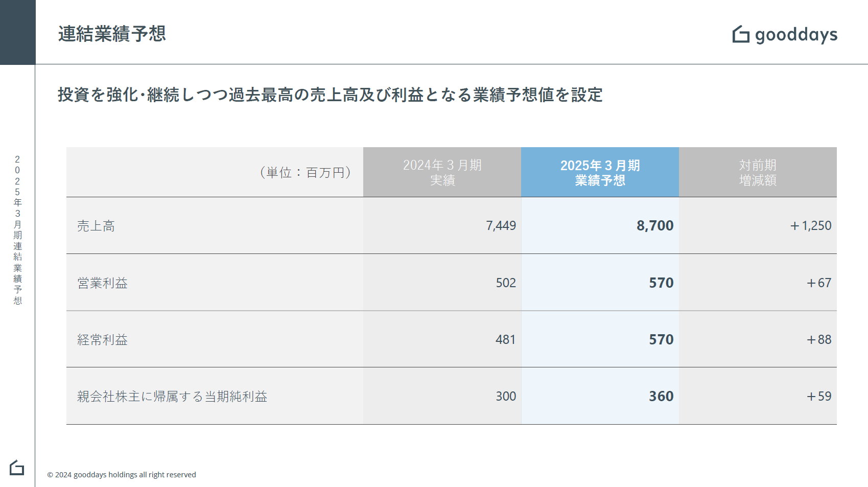Click the 8,700 forecast sales value
Viewport: 868px width, 487px height.
click(x=655, y=226)
